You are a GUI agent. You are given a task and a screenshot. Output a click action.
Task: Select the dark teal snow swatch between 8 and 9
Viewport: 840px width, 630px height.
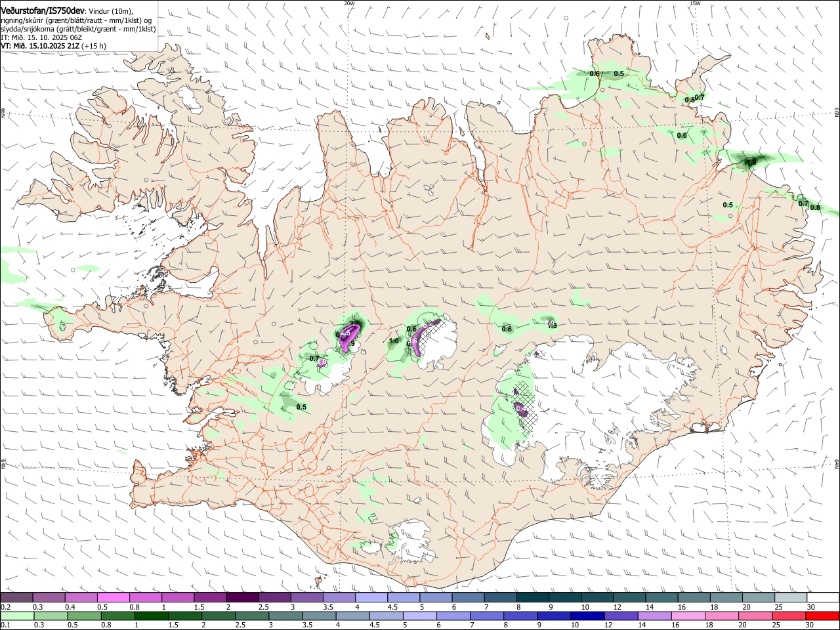[532, 597]
